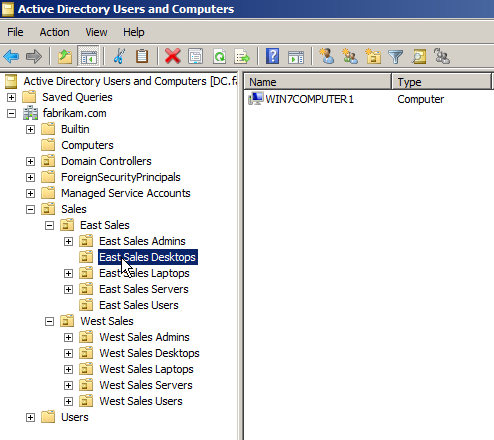The width and height of the screenshot is (494, 440).
Task: Create new organizational unit folder icon
Action: coord(373,56)
